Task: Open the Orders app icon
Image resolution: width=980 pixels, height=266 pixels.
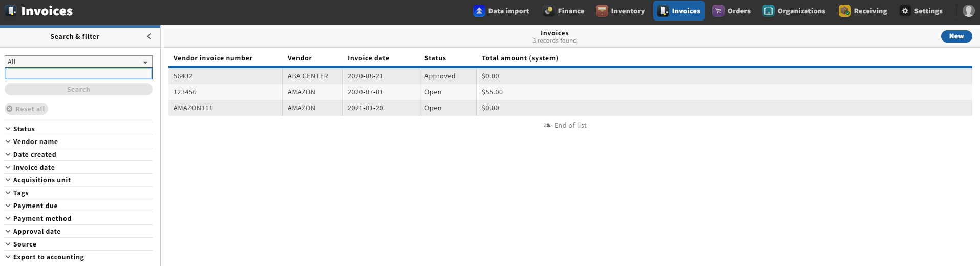Action: (718, 11)
